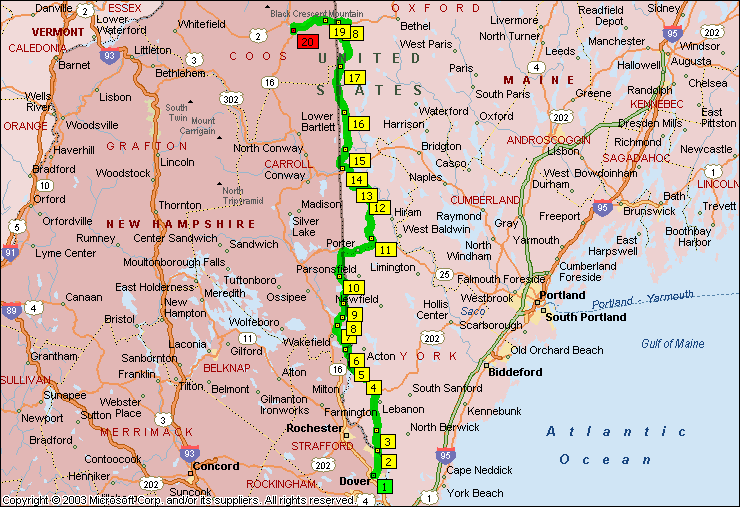Viewport: 740px width, 507px height.
Task: Select waypoint marker 12 near Hiram
Action: click(x=380, y=208)
